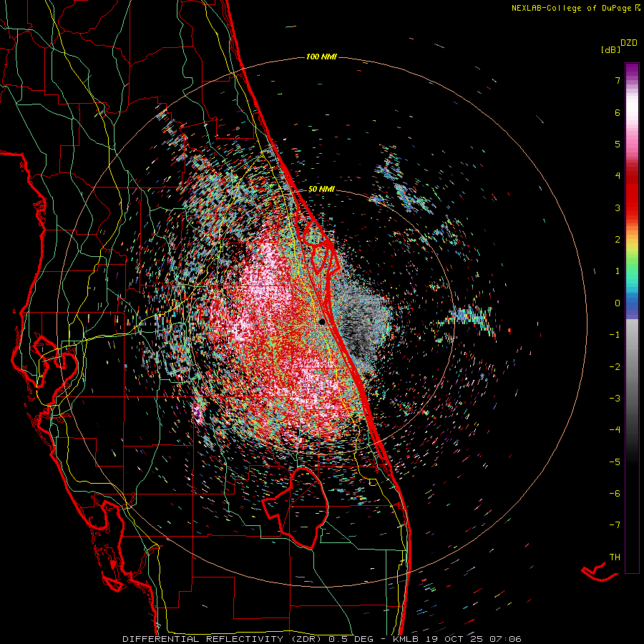Click the 0 value on the color scale

coord(618,303)
